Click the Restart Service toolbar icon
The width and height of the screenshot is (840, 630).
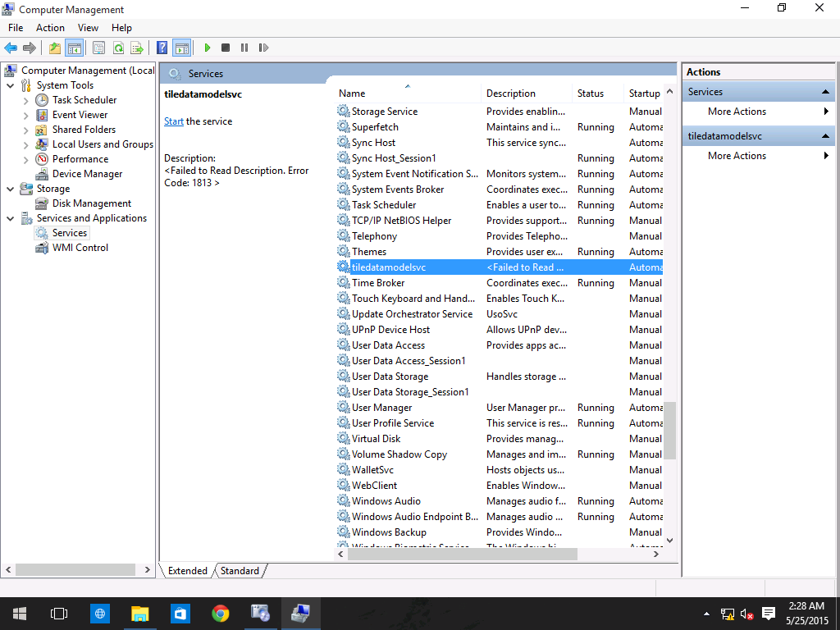click(263, 48)
